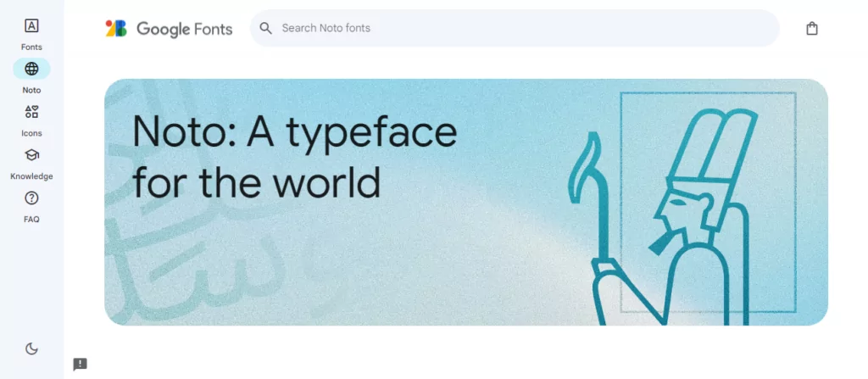Send feedback using exclamation icon
This screenshot has width=868, height=379.
click(x=81, y=364)
